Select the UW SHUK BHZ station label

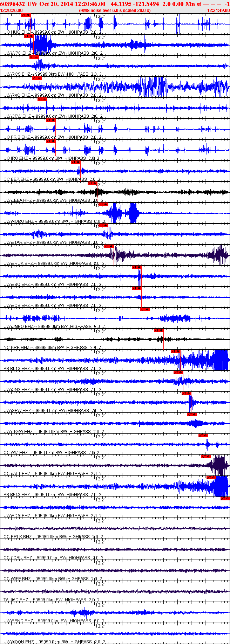coord(18,263)
